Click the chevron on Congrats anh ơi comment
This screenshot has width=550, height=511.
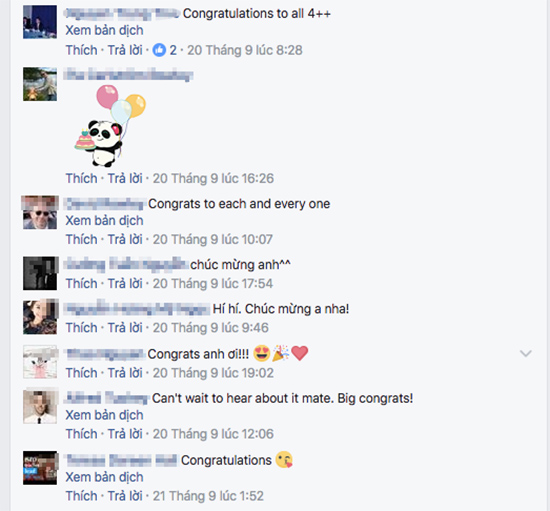coord(525,353)
